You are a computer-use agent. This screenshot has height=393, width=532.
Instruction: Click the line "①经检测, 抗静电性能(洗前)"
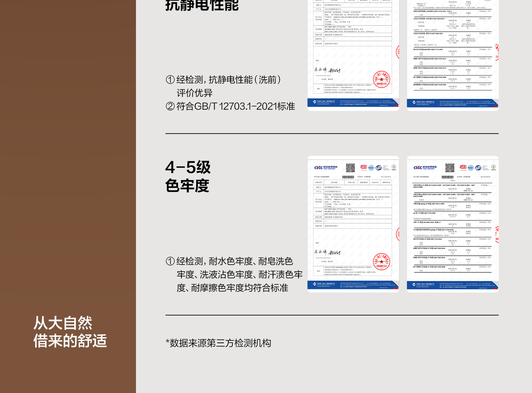[x=224, y=80]
